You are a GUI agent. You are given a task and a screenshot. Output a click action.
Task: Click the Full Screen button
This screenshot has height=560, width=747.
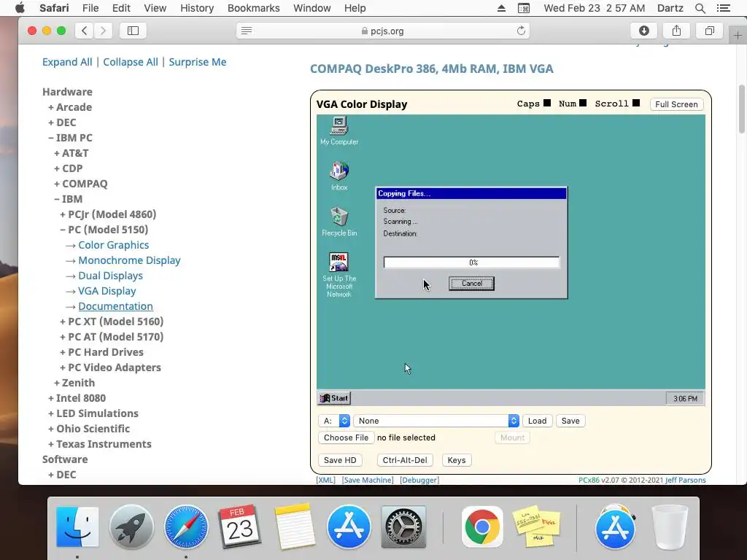click(x=676, y=104)
